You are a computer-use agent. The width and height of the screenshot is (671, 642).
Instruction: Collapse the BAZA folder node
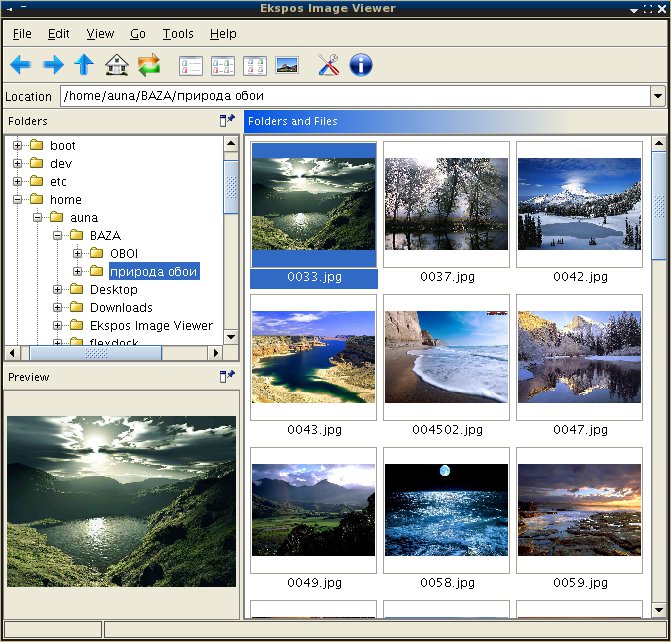coord(57,235)
